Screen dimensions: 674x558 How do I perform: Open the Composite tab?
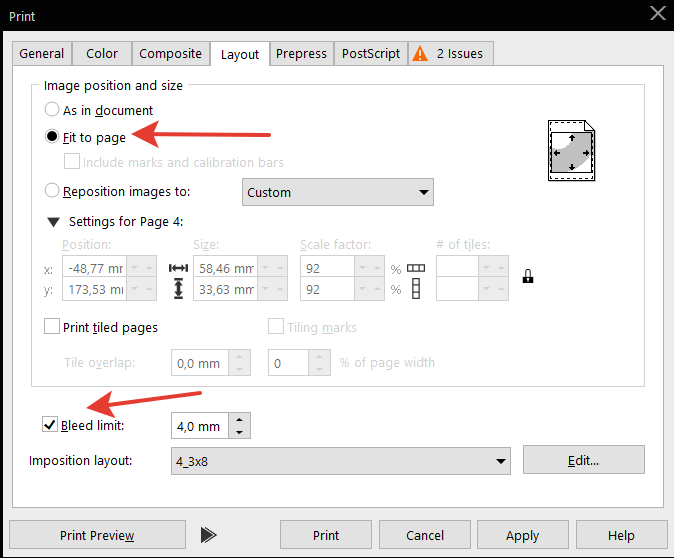[x=171, y=54]
